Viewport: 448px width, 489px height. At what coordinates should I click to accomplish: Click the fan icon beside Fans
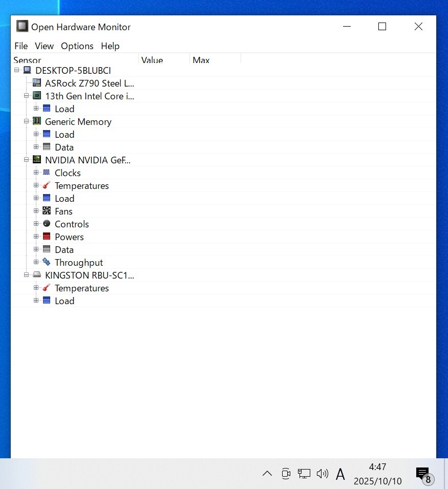coord(47,210)
